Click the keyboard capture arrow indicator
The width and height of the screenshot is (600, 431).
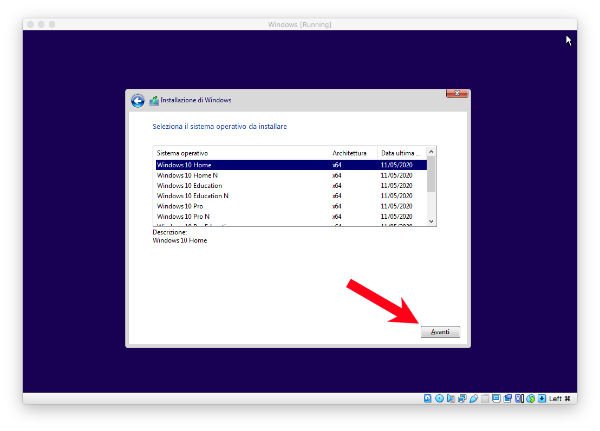(x=542, y=398)
